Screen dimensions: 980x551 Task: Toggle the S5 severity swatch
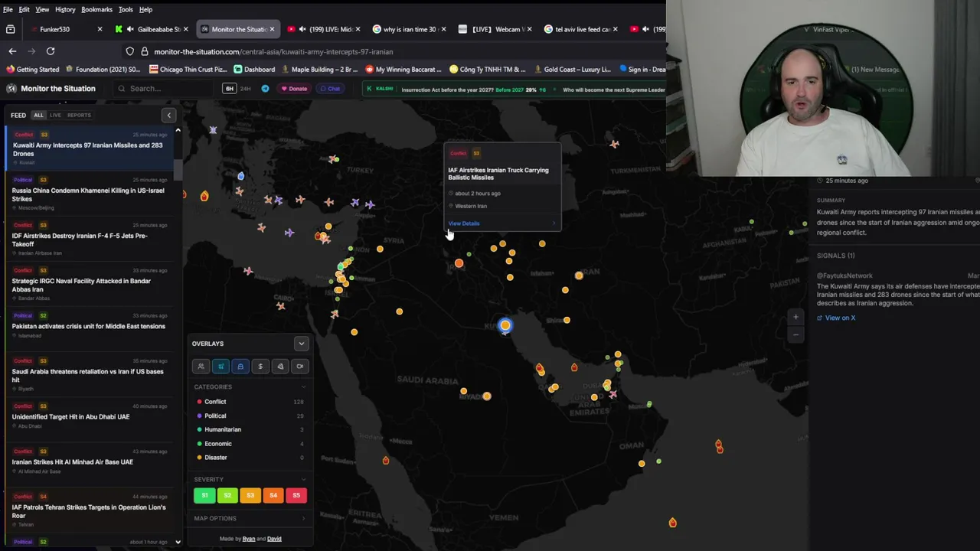296,495
